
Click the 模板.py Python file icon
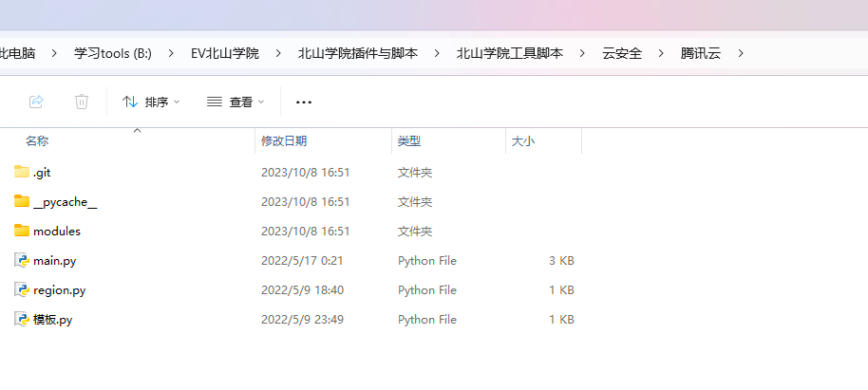click(22, 320)
